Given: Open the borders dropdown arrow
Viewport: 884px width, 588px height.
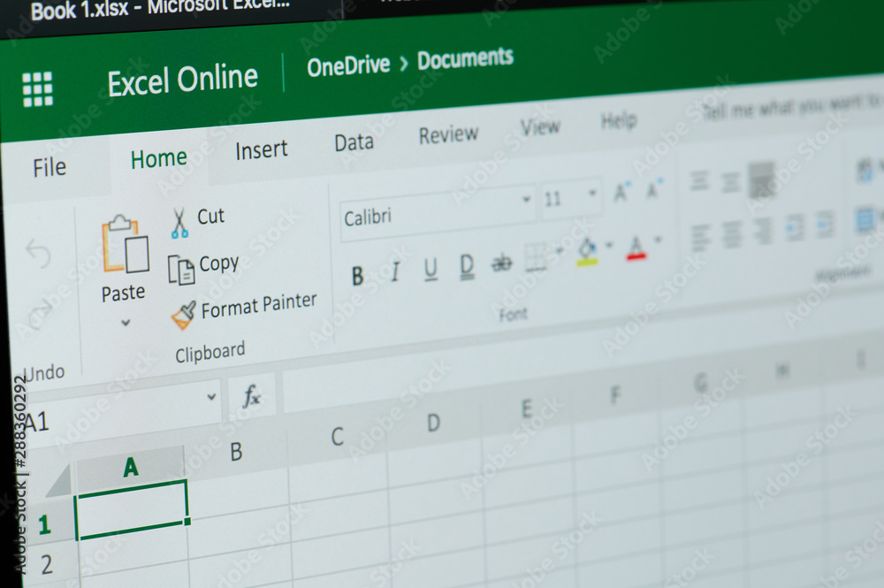Looking at the screenshot, I should click(560, 249).
